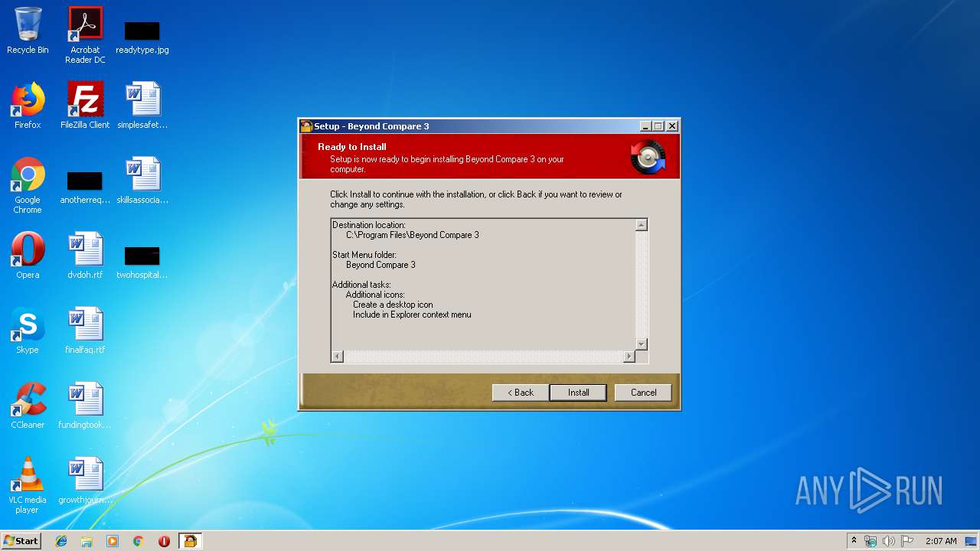980x551 pixels.
Task: Minimize the Setup window
Action: pyautogui.click(x=645, y=126)
